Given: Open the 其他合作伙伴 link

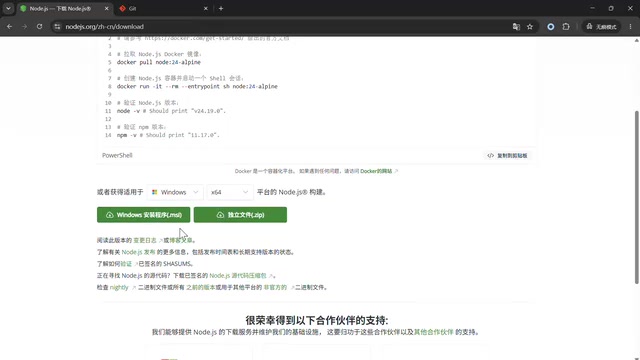Looking at the screenshot, I should point(433,332).
